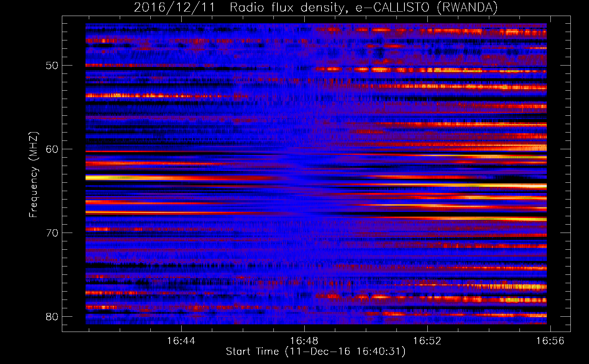This screenshot has height=364, width=589.
Task: Click the 70 frequency tick label
Action: (52, 233)
